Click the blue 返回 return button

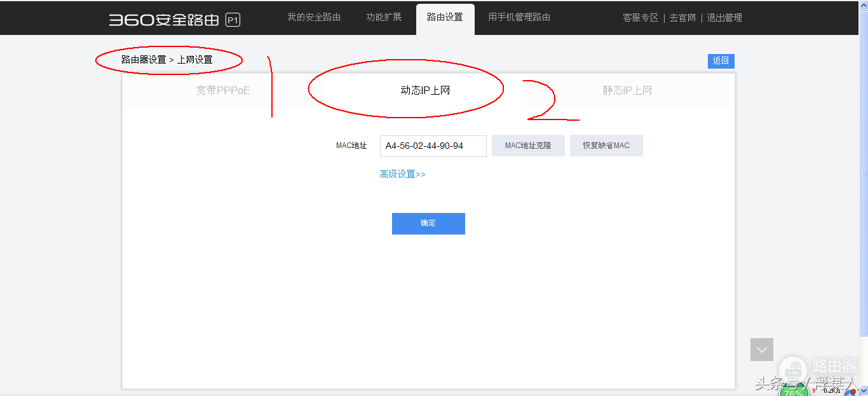pyautogui.click(x=721, y=60)
